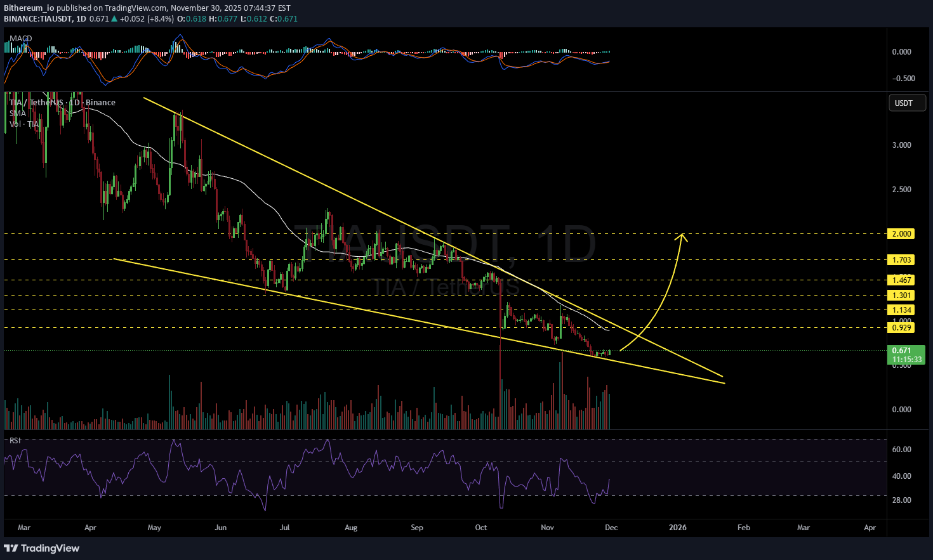
Task: Click the BINANCE:TIAUSDT symbol text
Action: (x=37, y=19)
